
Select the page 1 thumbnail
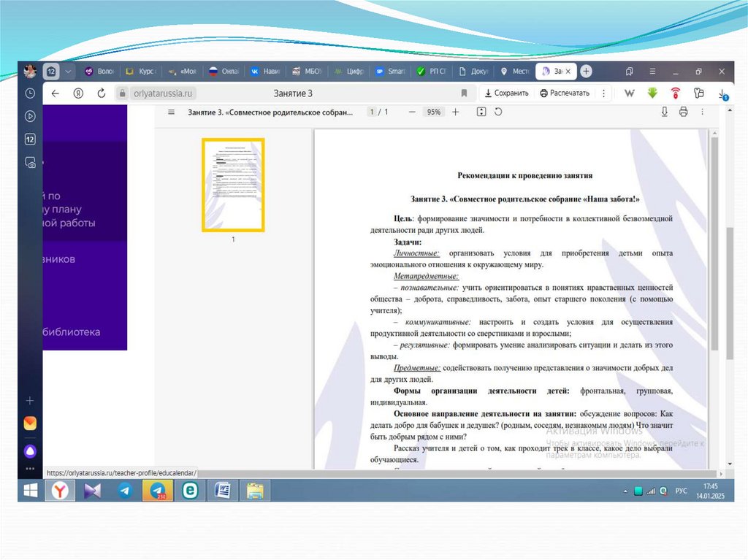pyautogui.click(x=233, y=185)
